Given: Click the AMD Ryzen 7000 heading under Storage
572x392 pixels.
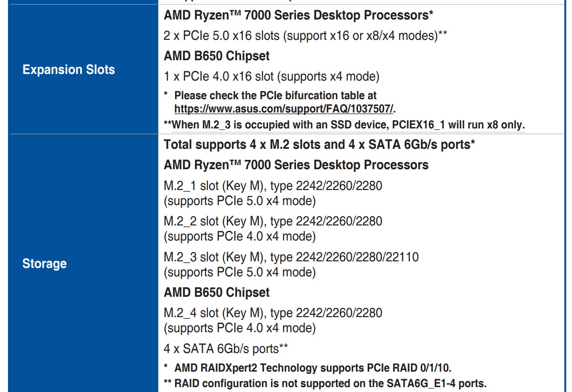Looking at the screenshot, I should pos(296,165).
